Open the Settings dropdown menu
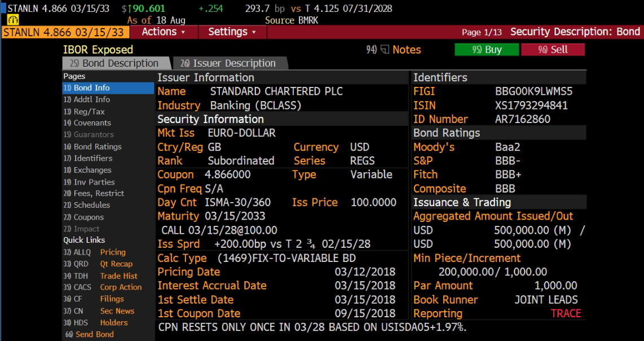 (x=232, y=32)
